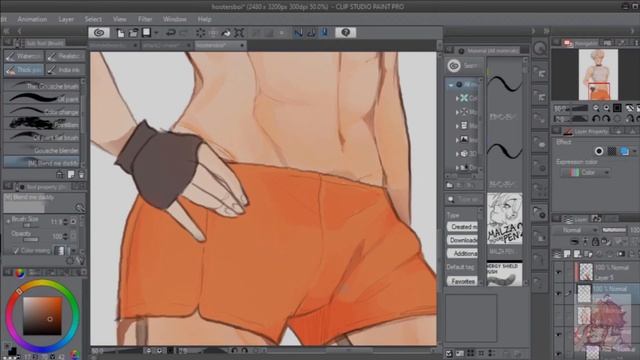This screenshot has width=640, height=360.
Task: Click the blue layer color effect icon
Action: pos(624,151)
